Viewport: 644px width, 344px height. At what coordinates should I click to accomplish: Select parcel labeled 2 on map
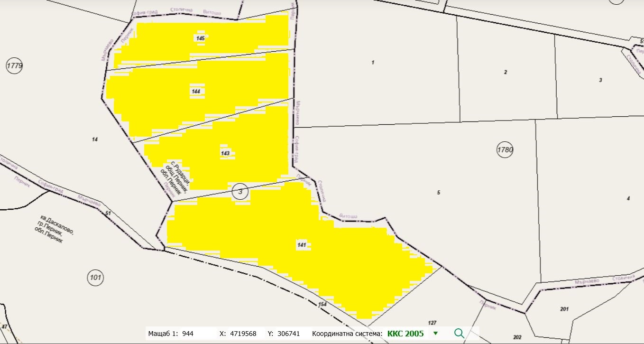(x=506, y=72)
